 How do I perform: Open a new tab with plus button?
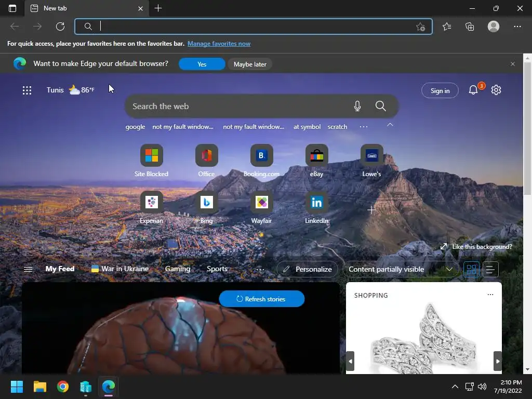[158, 8]
